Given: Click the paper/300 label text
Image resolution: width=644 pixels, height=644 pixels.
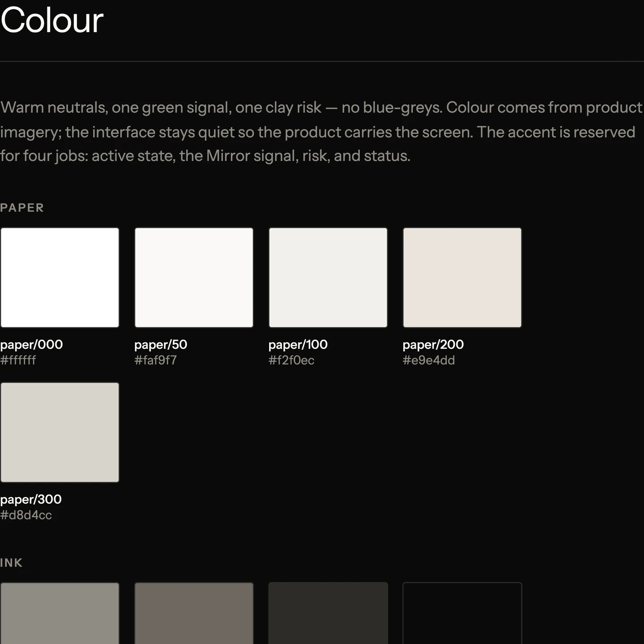Looking at the screenshot, I should (31, 500).
